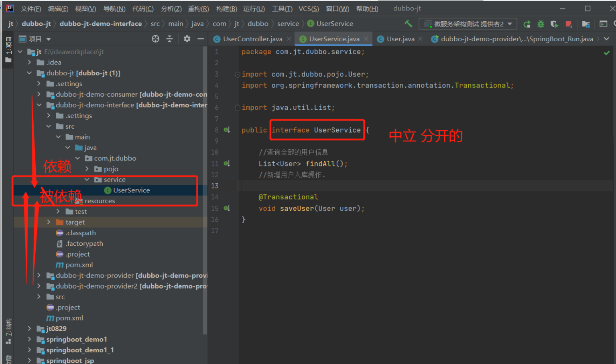
Task: Select the resources folder
Action: click(x=96, y=201)
